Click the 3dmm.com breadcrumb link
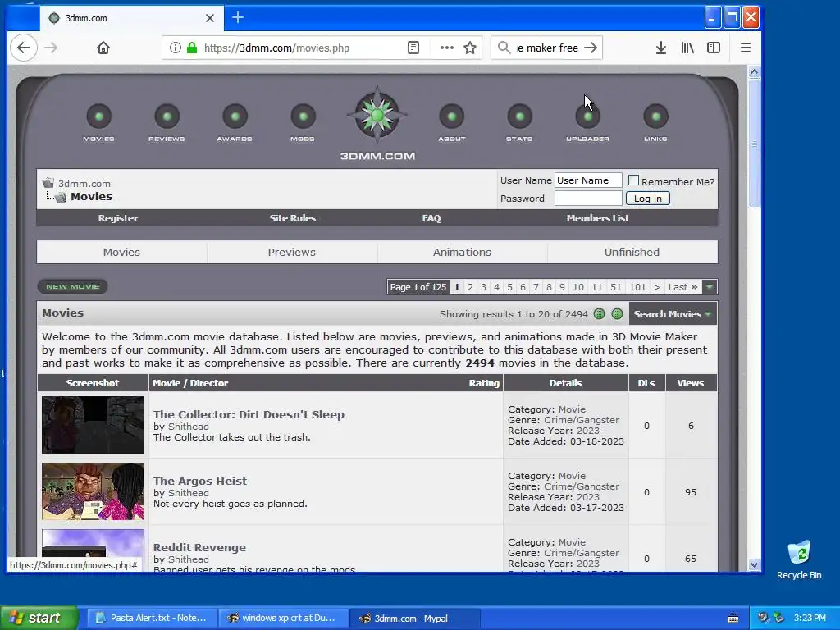840x630 pixels. point(84,183)
